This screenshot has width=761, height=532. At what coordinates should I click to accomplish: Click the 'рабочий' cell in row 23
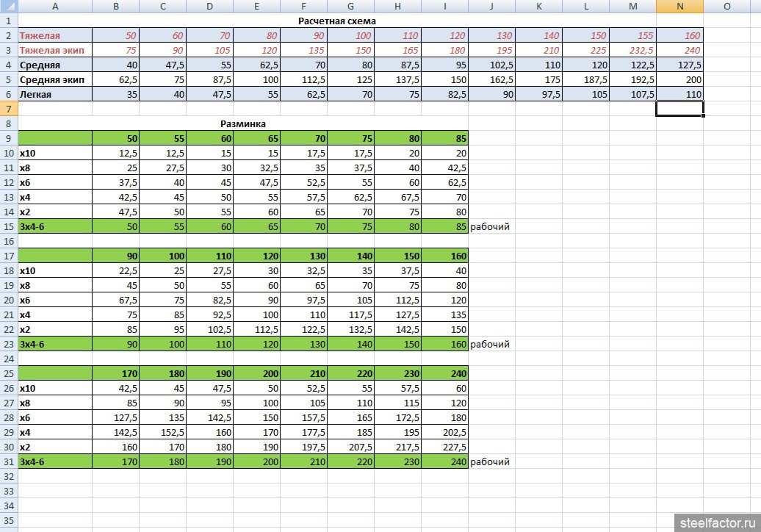click(491, 344)
